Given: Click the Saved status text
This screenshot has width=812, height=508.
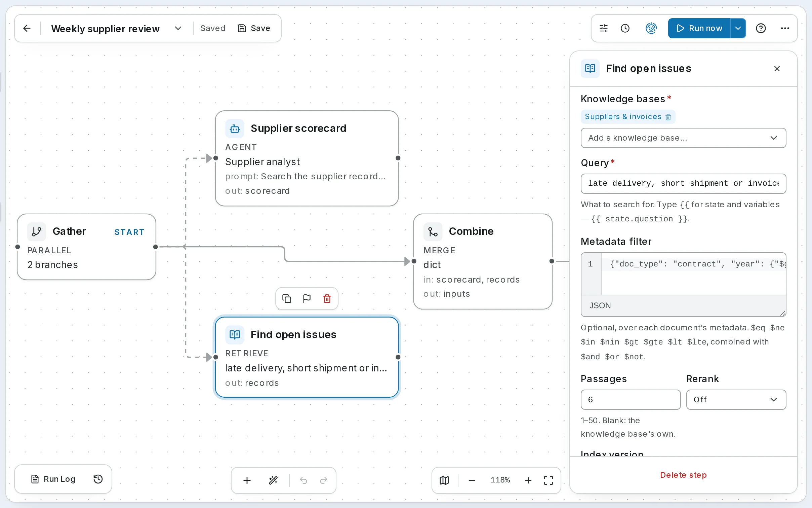Looking at the screenshot, I should coord(213,28).
